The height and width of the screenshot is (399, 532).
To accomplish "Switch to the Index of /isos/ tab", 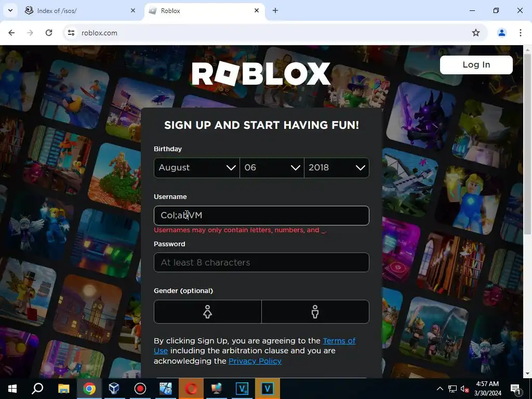I will coord(81,11).
